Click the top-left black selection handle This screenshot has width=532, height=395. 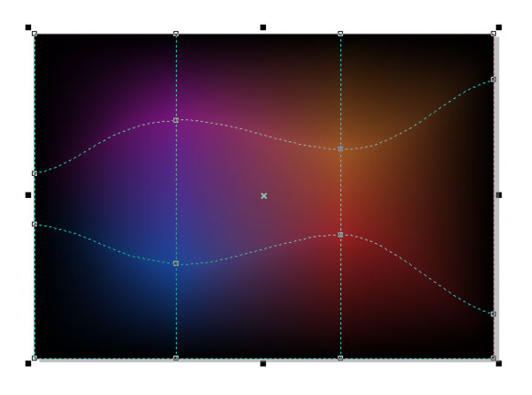(28, 27)
